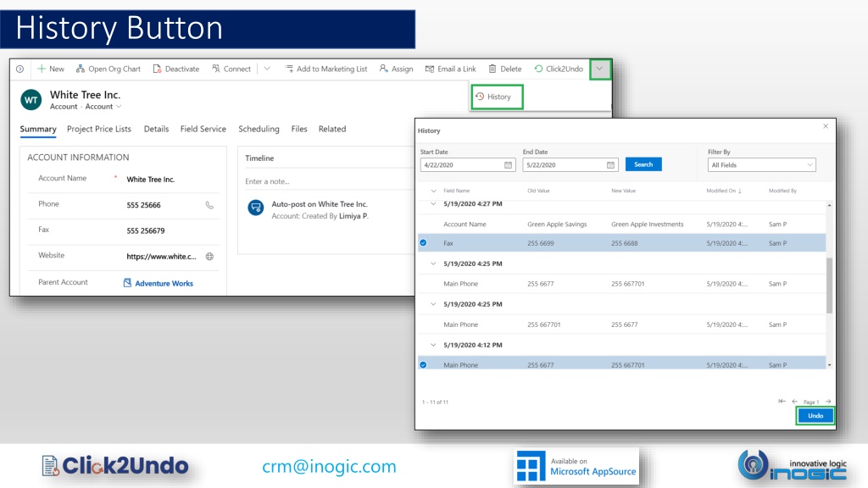Sort by Modified On column

[724, 191]
